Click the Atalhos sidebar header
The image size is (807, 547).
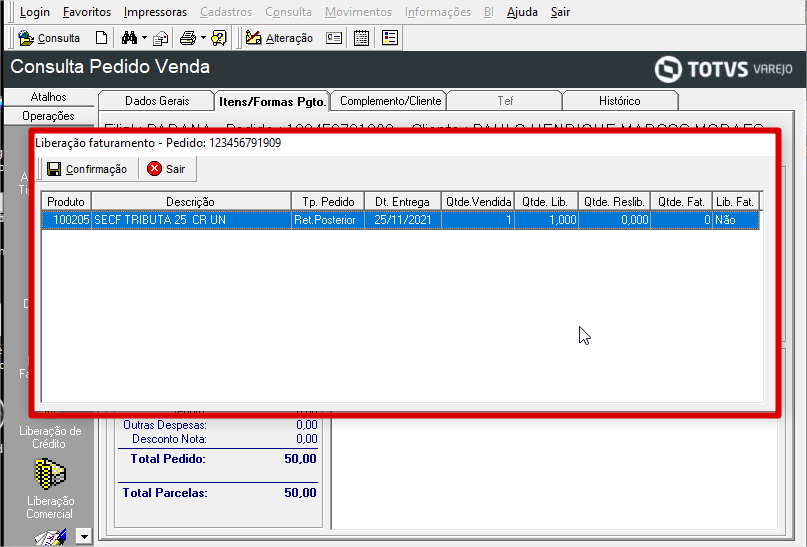coord(48,97)
